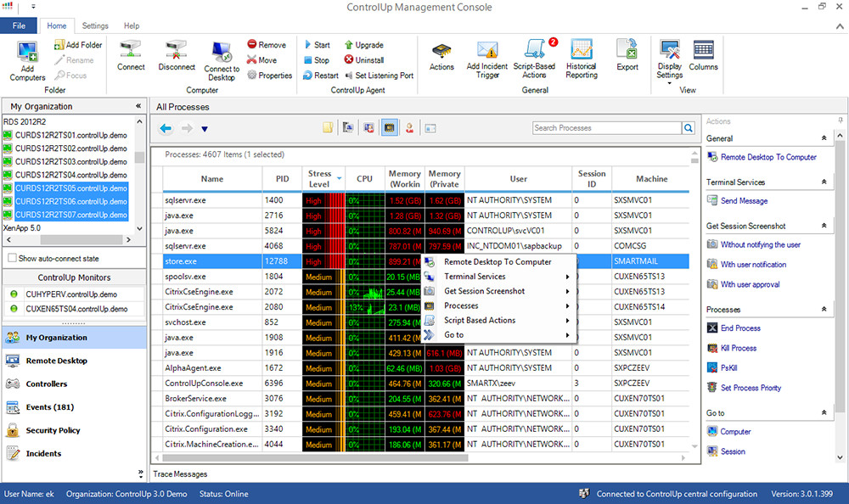Stop the ControlUp Agent
Screen dimensions: 849x504
point(317,60)
